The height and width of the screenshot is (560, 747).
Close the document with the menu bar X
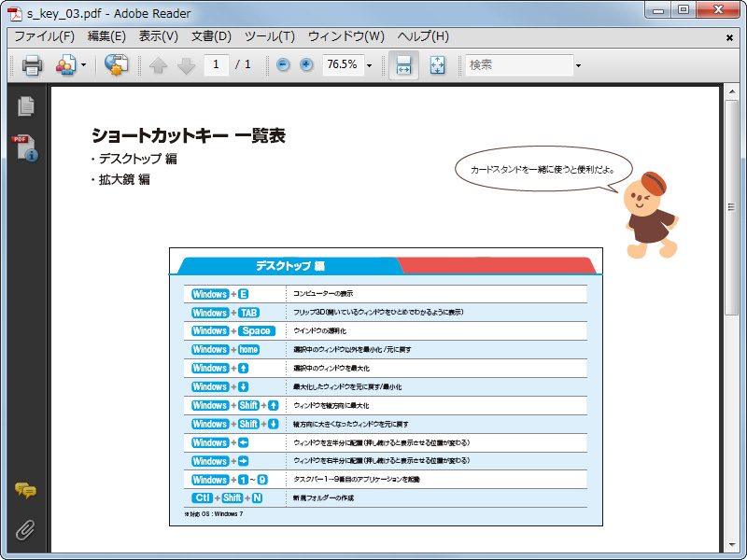click(729, 37)
